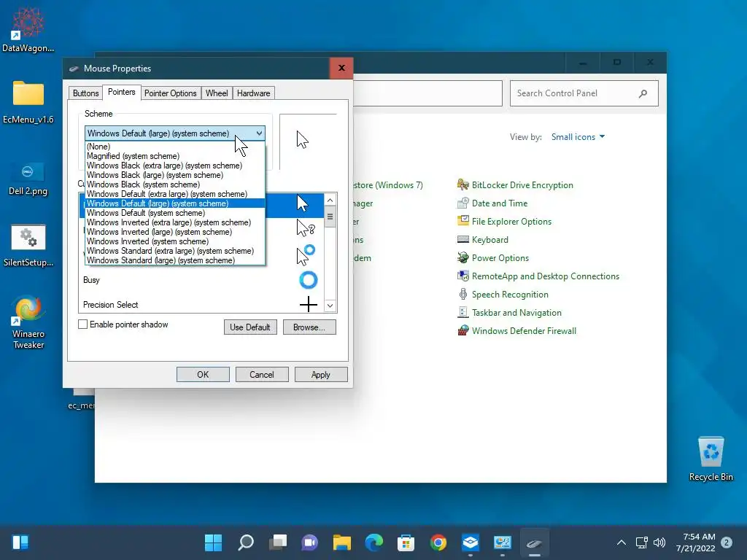Click the Windows Defender Firewall icon
747x560 pixels.
462,330
